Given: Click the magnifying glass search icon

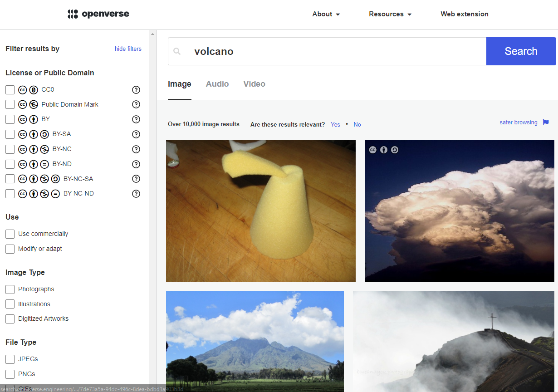Looking at the screenshot, I should 177,51.
